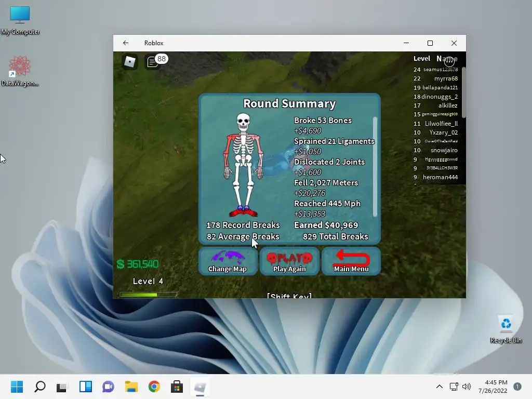Click the Round Summary panel scrollbar
This screenshot has width=532, height=399.
pyautogui.click(x=375, y=166)
